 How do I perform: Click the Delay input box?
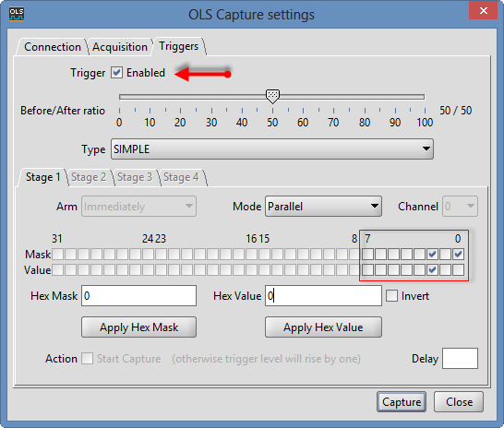[460, 358]
